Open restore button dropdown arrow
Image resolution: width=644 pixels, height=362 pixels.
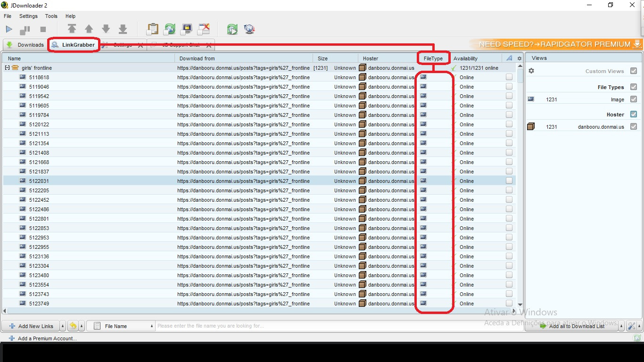pyautogui.click(x=82, y=326)
